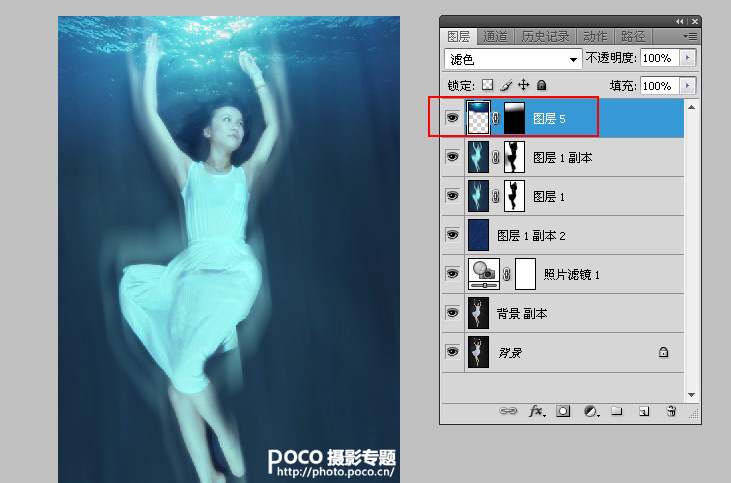Image resolution: width=731 pixels, height=483 pixels.
Task: Toggle lock transparent pixels icon
Action: click(488, 85)
